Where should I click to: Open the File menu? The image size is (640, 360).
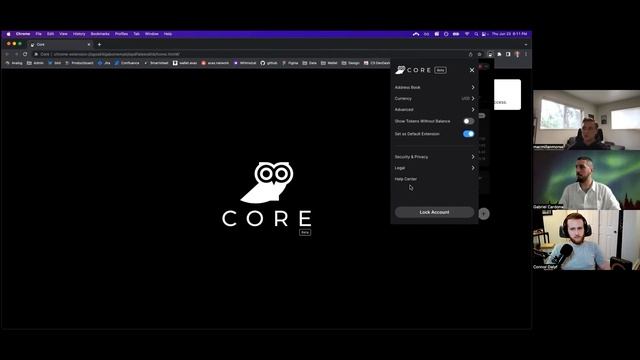[x=38, y=34]
